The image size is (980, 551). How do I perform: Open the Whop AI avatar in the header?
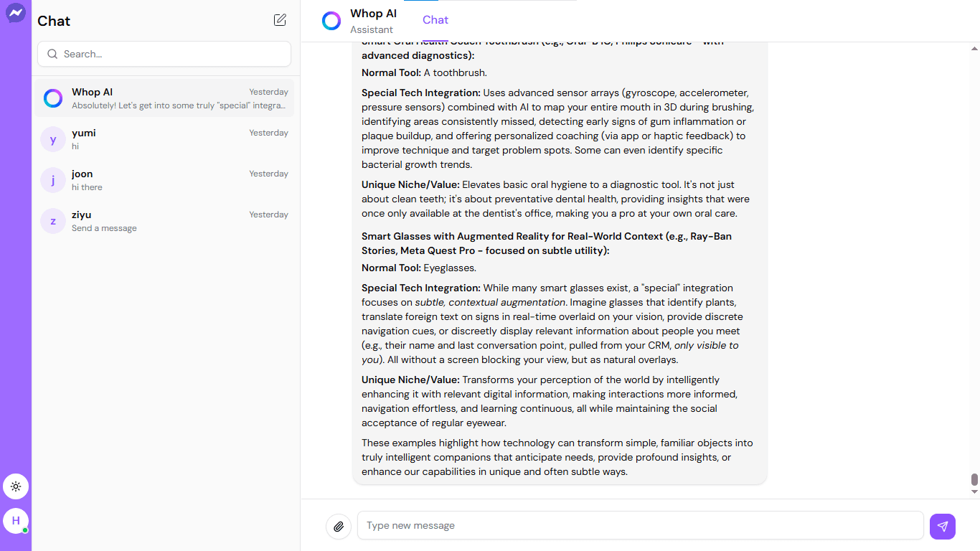pyautogui.click(x=331, y=20)
